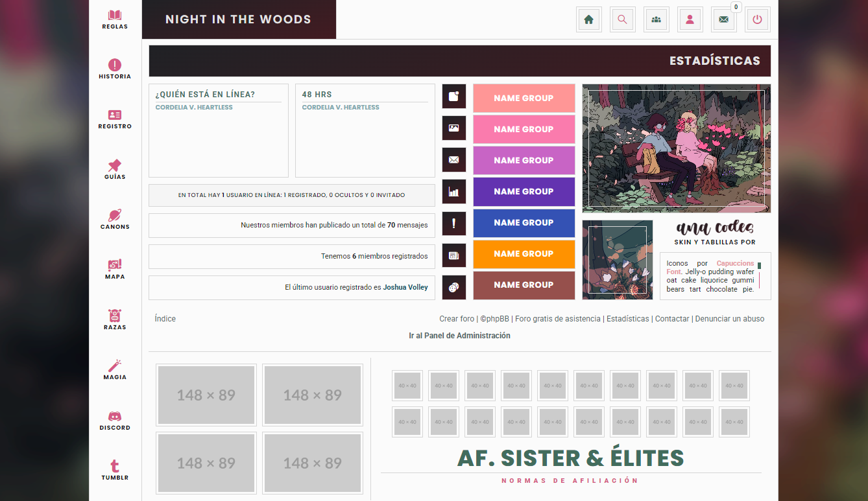The height and width of the screenshot is (501, 868).
Task: Open the user profile icon
Action: pos(690,19)
